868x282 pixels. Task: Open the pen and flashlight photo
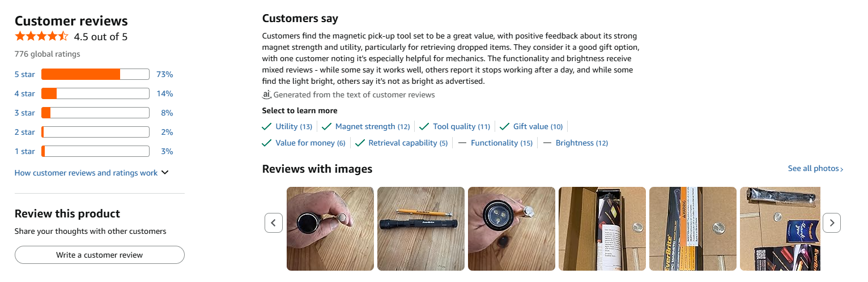(421, 228)
